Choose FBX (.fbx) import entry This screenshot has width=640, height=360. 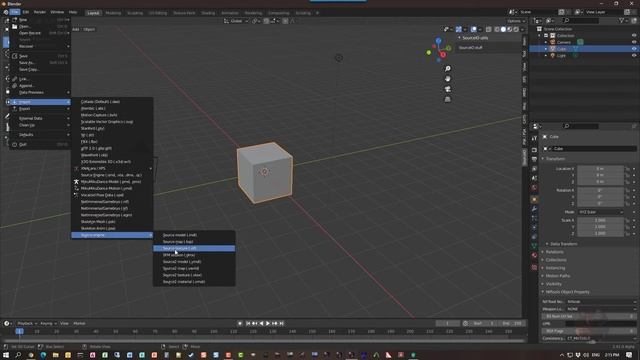(x=112, y=142)
